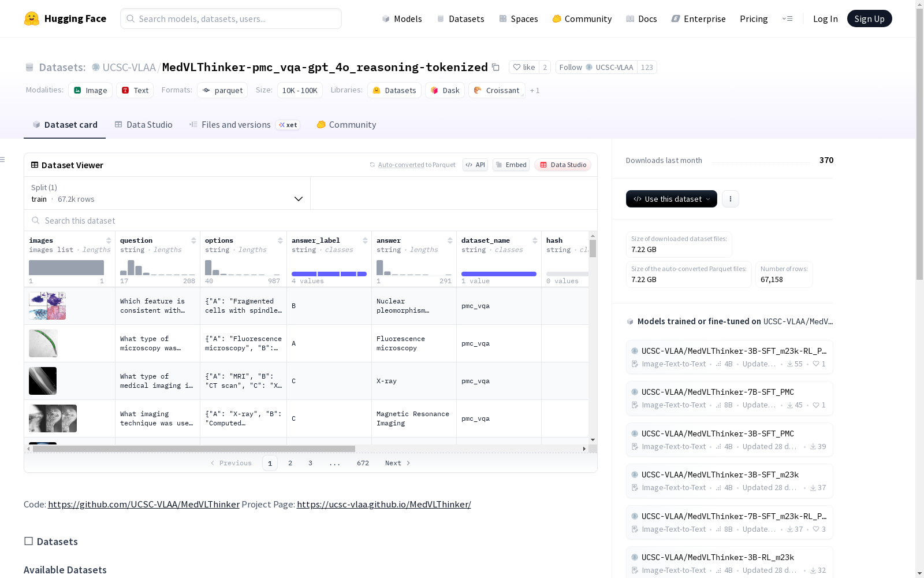Viewport: 924px width, 578px height.
Task: Click the Croissant library tag
Action: (x=497, y=90)
